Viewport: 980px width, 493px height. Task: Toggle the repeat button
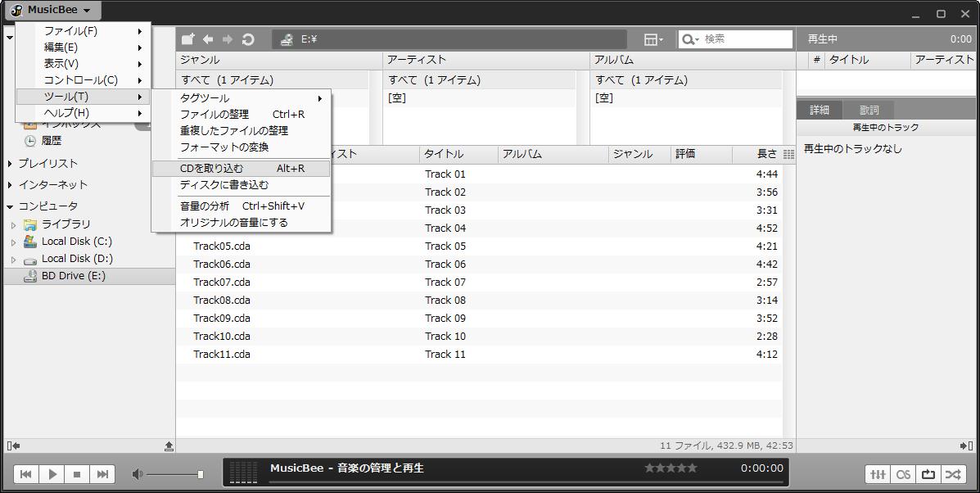[x=928, y=474]
